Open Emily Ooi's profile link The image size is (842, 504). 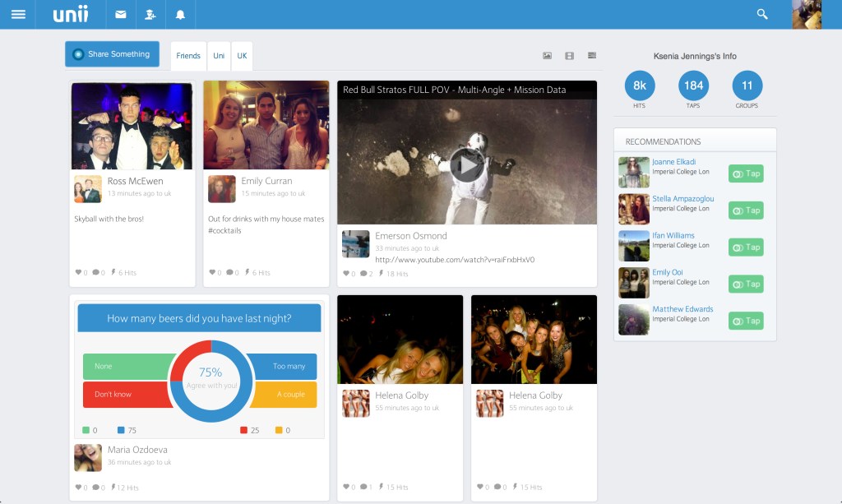point(668,272)
